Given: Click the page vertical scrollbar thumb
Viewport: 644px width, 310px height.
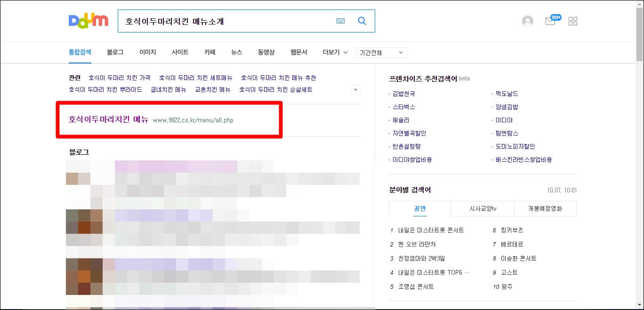Looking at the screenshot, I should (639, 34).
